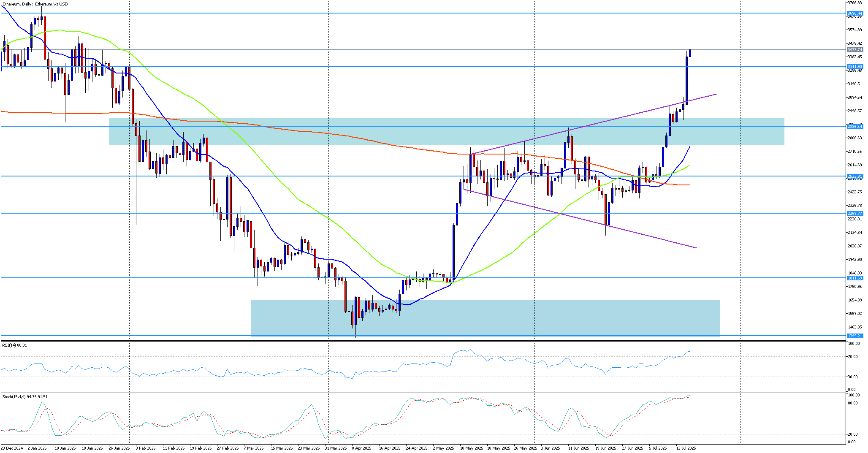Click the 2710.66 price axis label

pyautogui.click(x=855, y=152)
